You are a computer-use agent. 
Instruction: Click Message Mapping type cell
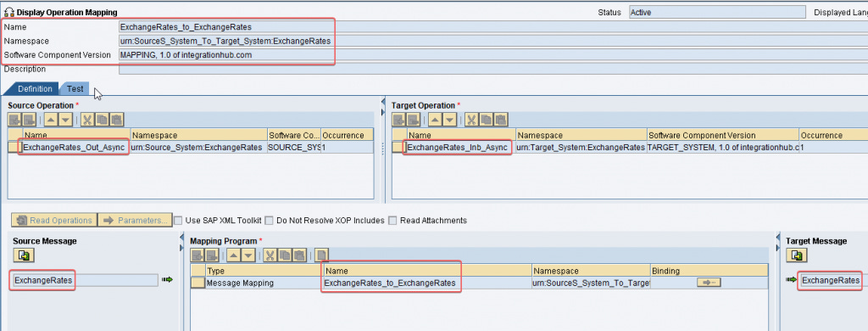point(264,283)
